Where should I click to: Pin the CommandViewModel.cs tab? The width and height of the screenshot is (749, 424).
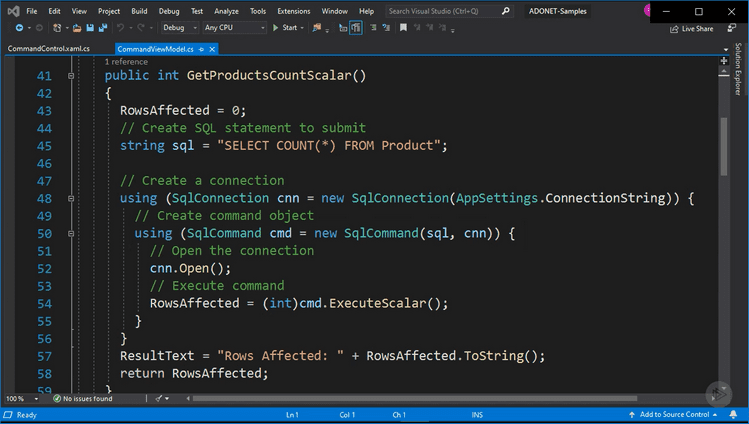coord(201,49)
